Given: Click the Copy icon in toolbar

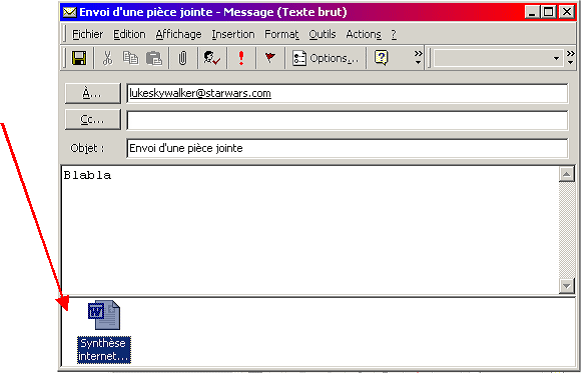Looking at the screenshot, I should coord(130,58).
